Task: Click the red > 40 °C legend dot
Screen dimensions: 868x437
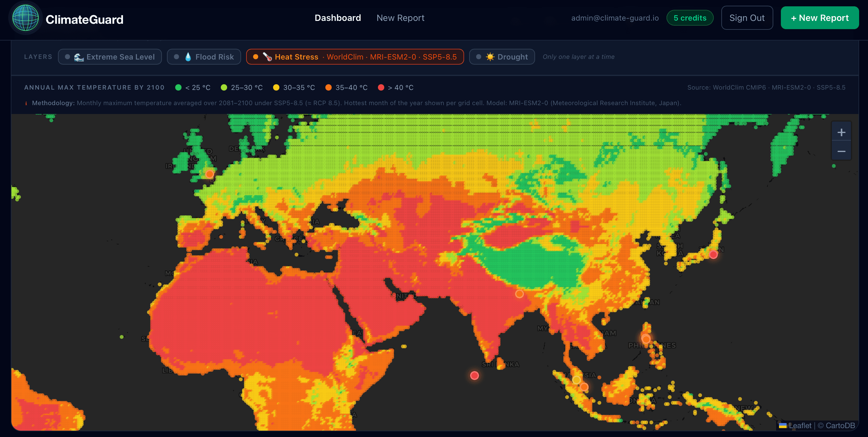Action: (381, 88)
